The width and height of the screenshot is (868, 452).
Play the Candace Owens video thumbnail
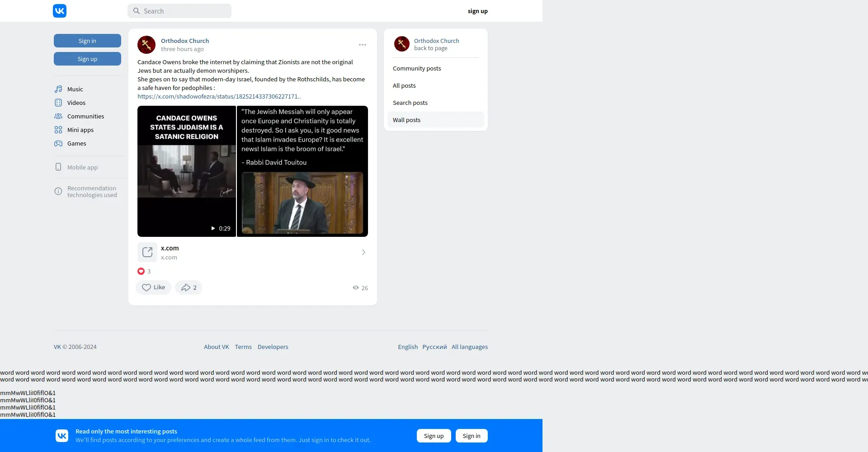[x=187, y=171]
